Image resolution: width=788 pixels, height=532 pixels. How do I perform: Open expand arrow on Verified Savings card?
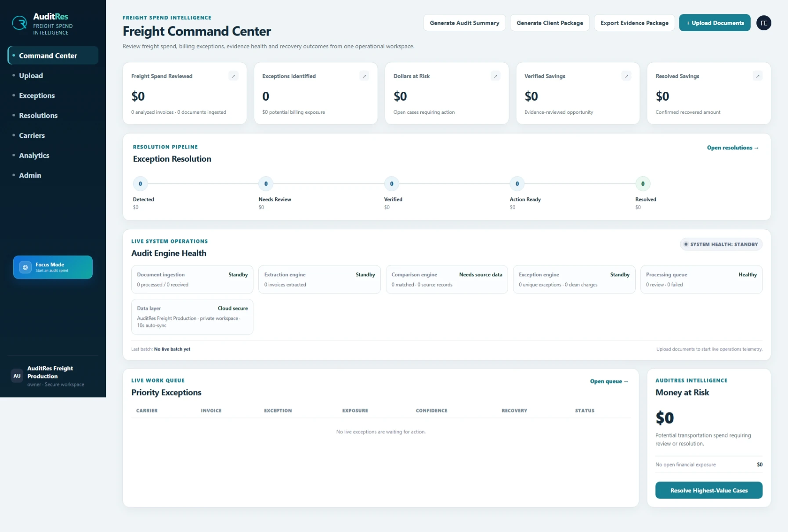[x=626, y=76]
